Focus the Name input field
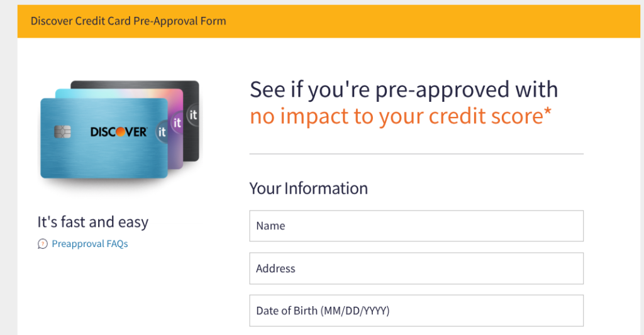This screenshot has width=644, height=335. (x=416, y=226)
